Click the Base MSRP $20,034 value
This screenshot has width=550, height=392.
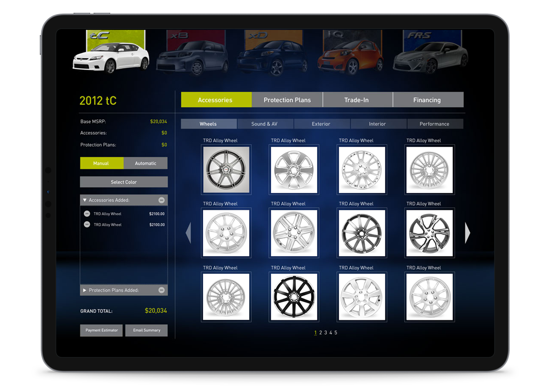[x=158, y=122]
